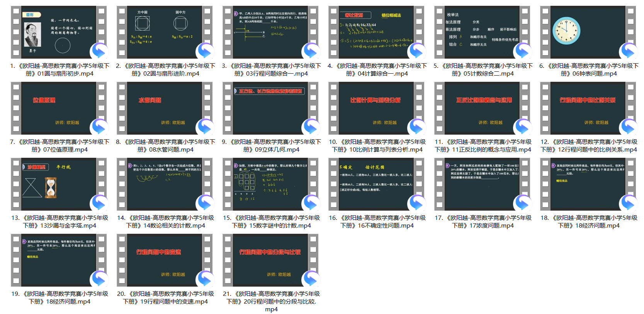
Task: Select file name 20行程问题中的分段与比较.mp4
Action: click(x=271, y=302)
